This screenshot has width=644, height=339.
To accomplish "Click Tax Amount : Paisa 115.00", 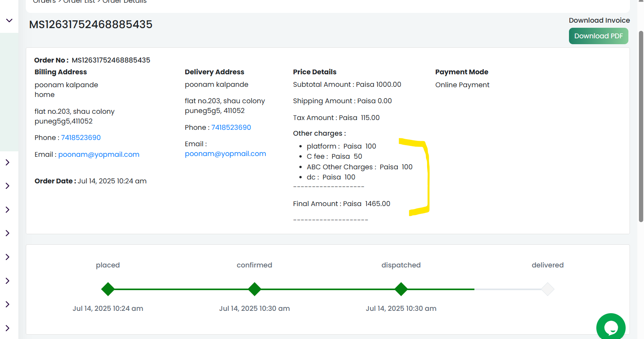I will click(336, 118).
